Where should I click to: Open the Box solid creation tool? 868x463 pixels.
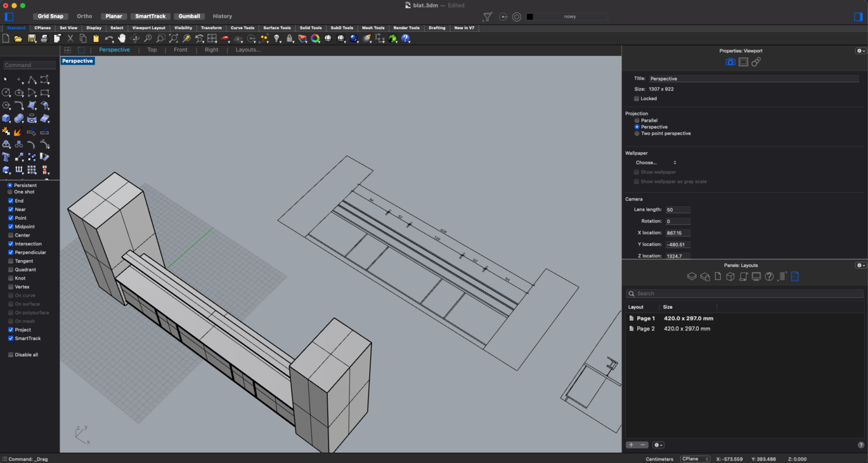[x=6, y=118]
